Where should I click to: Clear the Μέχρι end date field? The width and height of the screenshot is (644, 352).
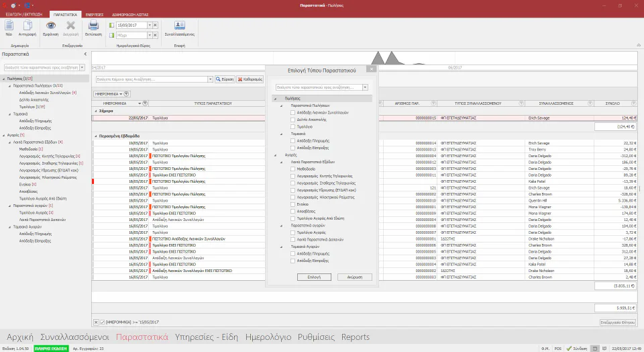click(155, 36)
